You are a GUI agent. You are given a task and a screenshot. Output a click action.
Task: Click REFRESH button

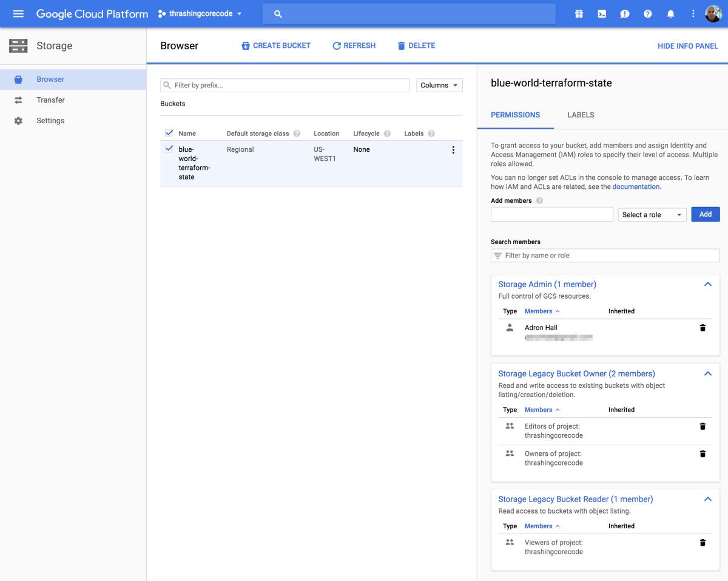(354, 46)
